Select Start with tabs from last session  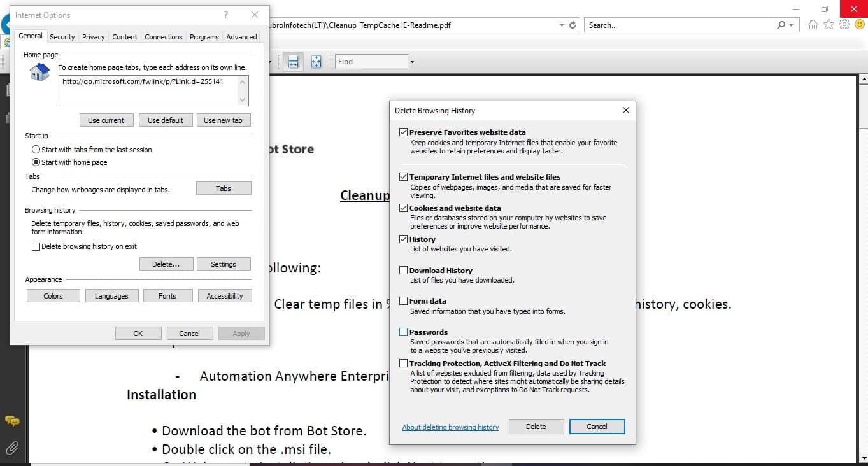coord(36,150)
